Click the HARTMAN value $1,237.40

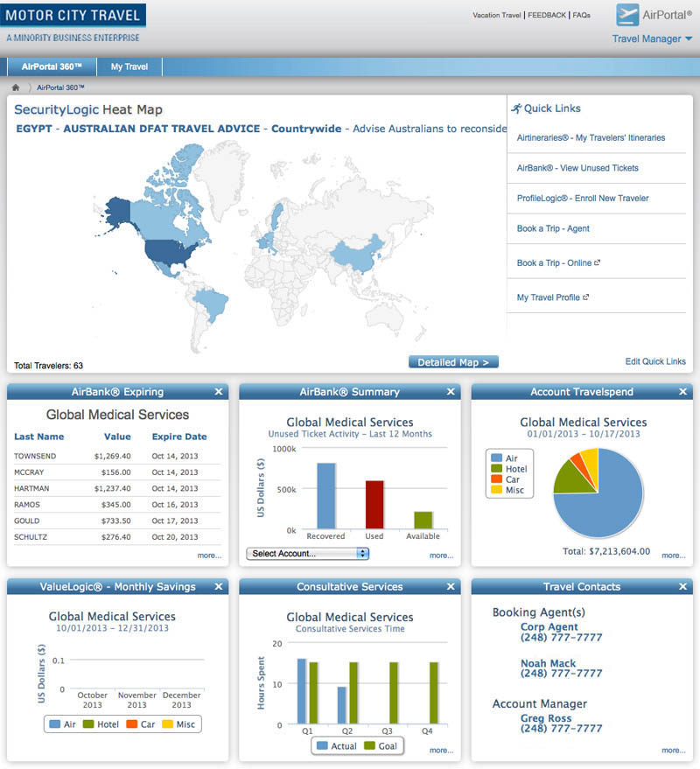(x=112, y=488)
